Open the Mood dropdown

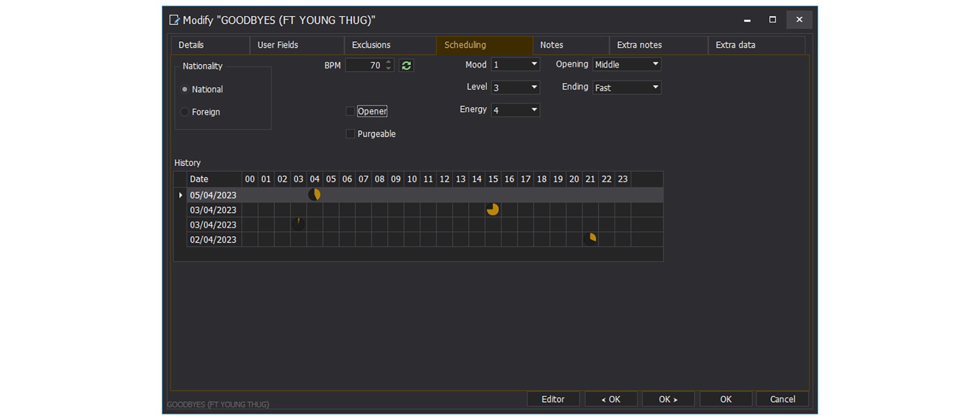point(534,64)
